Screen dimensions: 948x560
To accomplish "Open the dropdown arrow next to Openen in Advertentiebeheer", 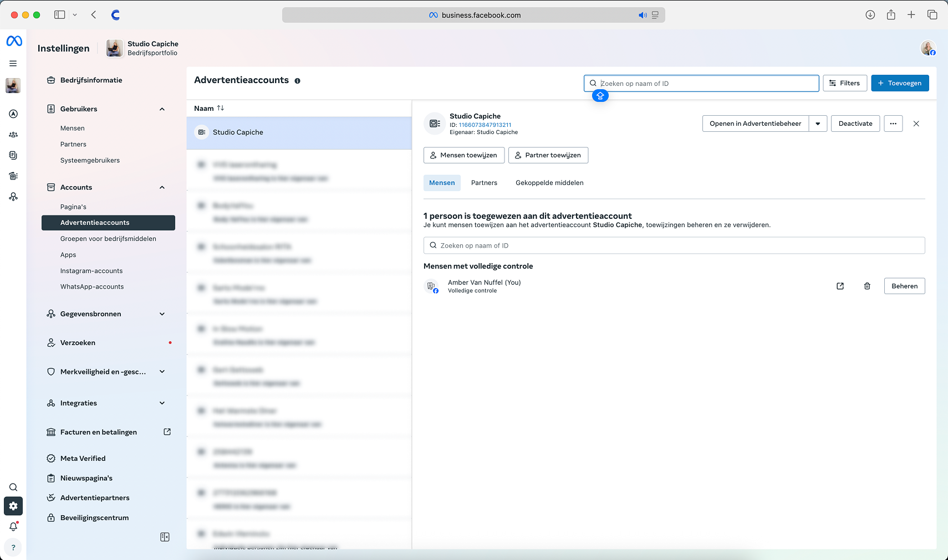I will (818, 124).
